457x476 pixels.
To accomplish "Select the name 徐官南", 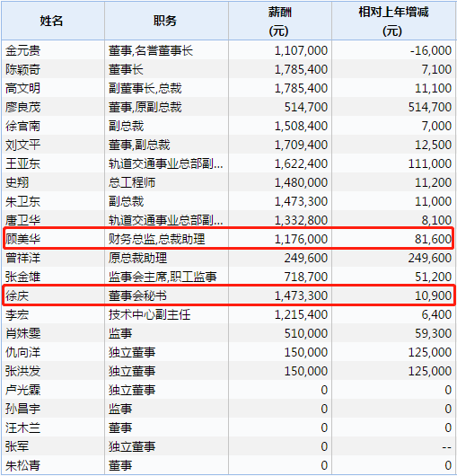I will pyautogui.click(x=22, y=126).
